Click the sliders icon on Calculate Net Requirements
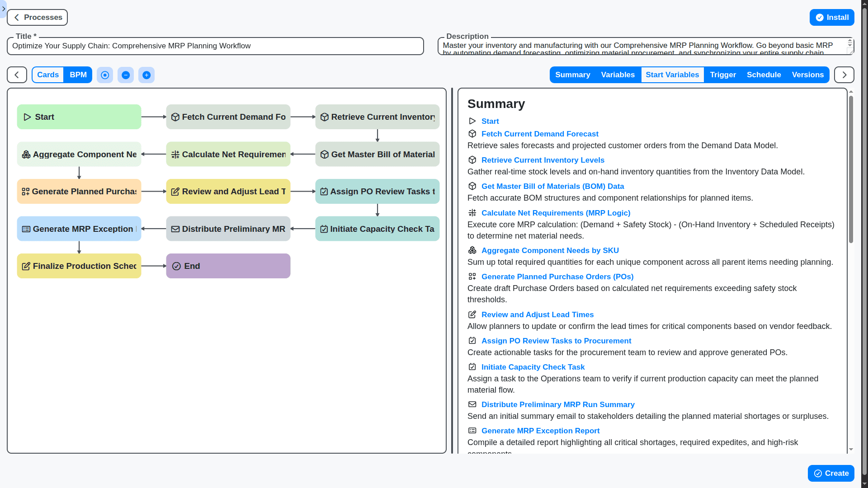Screen dimensions: 868x488 tap(175, 154)
